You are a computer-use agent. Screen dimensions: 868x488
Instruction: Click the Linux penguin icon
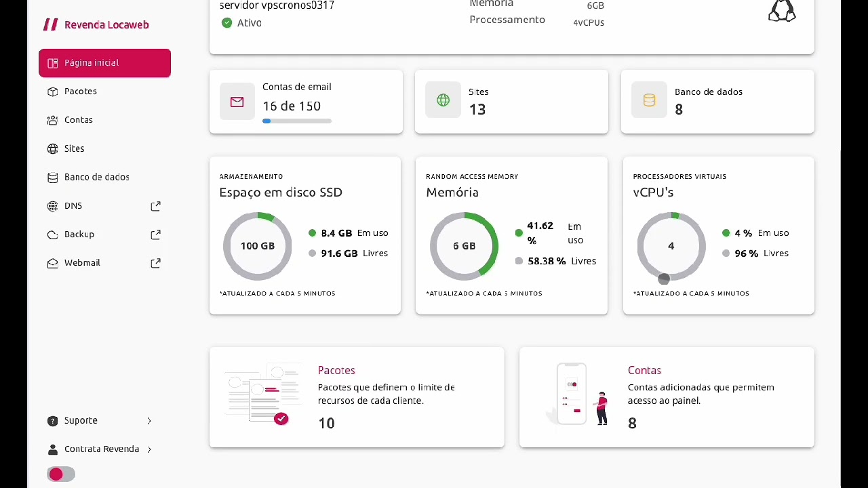[x=782, y=11]
